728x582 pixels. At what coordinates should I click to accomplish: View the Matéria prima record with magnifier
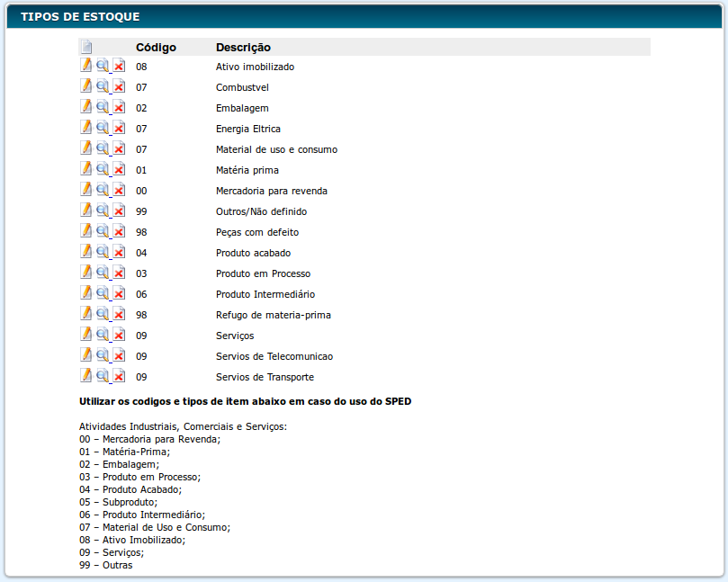[103, 169]
